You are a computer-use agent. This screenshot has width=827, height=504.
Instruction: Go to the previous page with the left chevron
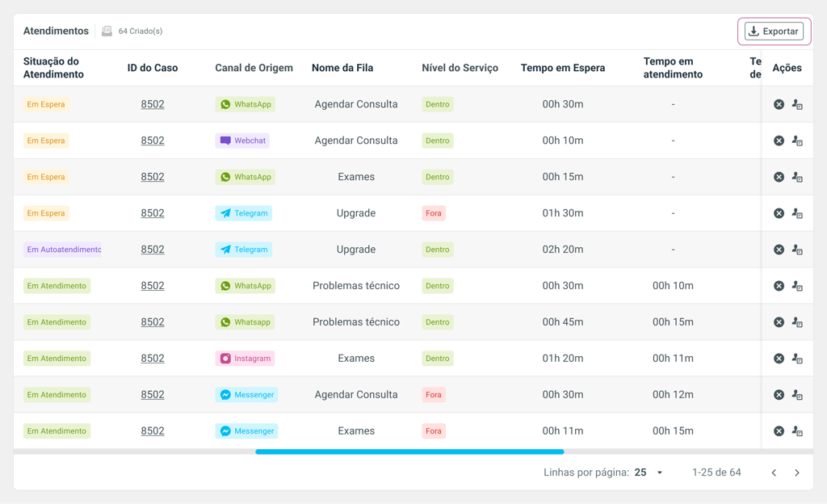(x=774, y=472)
